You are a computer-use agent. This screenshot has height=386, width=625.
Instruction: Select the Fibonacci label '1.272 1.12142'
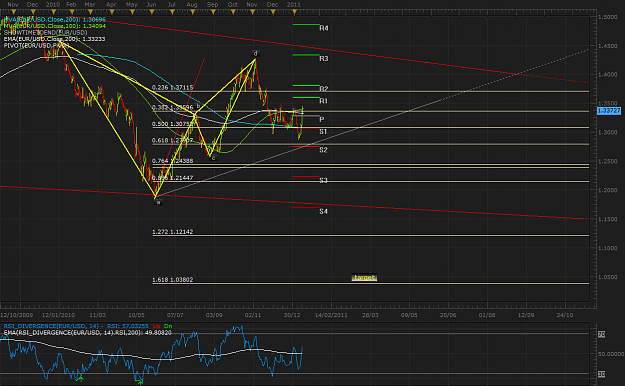pos(173,232)
